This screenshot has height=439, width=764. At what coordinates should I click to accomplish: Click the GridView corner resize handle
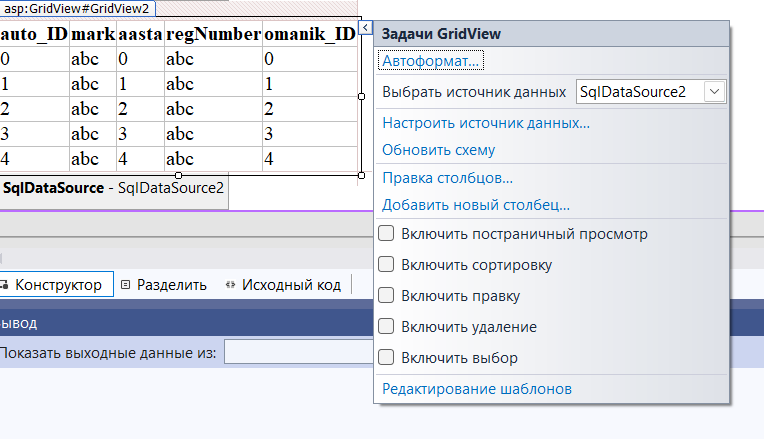pos(361,175)
